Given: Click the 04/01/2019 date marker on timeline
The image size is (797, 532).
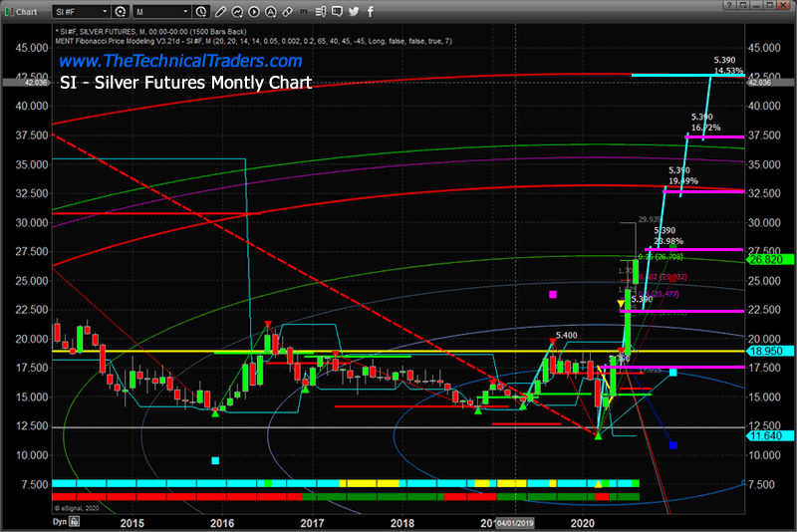Looking at the screenshot, I should click(514, 522).
